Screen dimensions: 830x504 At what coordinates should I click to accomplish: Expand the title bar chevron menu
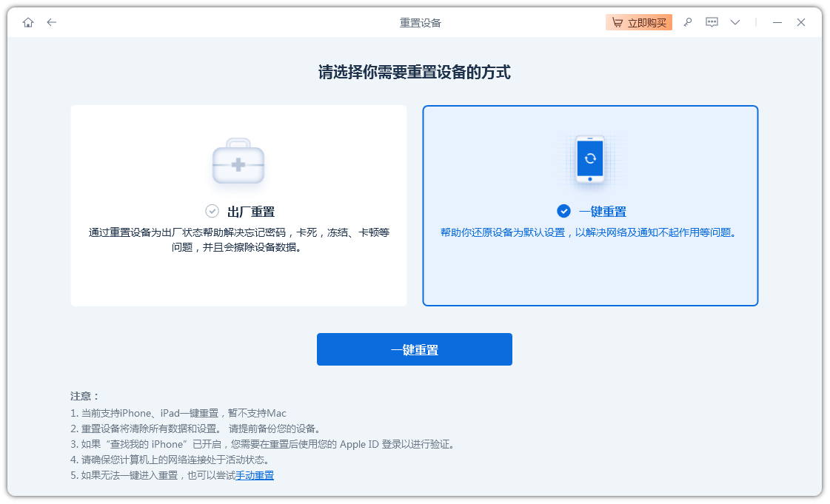click(735, 22)
